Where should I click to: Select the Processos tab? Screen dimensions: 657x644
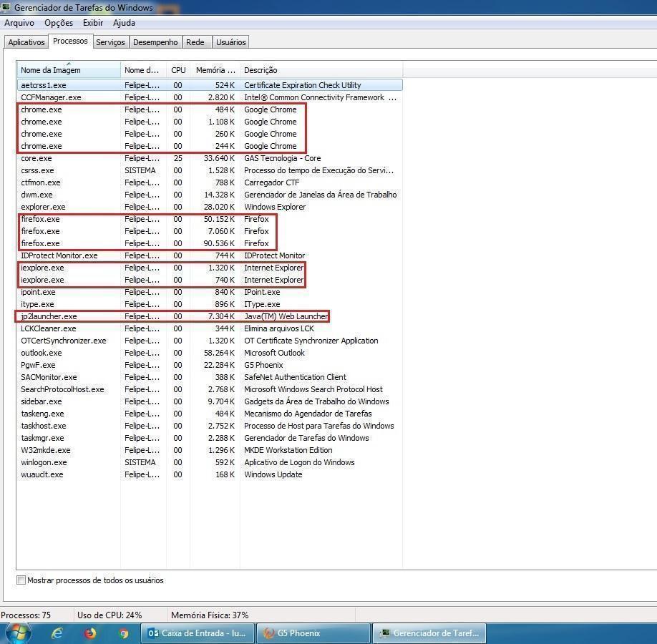pyautogui.click(x=70, y=41)
